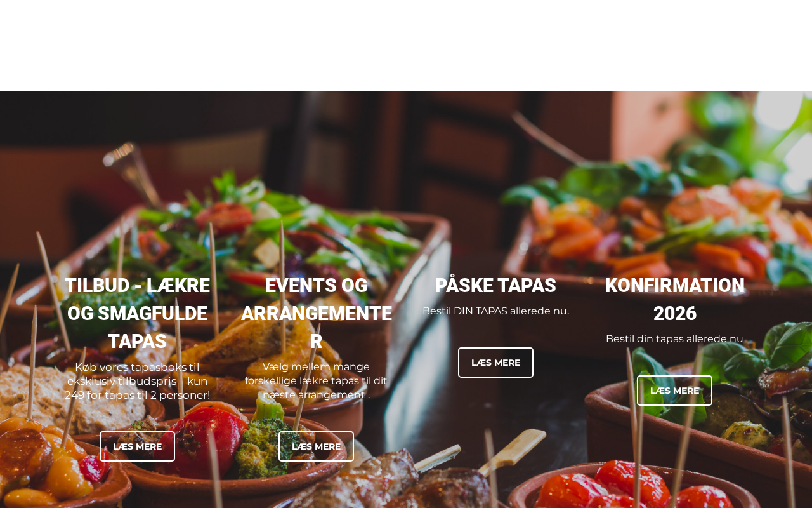Select the 'Bestil DIN TAPAS allerede nu.' text

(x=495, y=311)
